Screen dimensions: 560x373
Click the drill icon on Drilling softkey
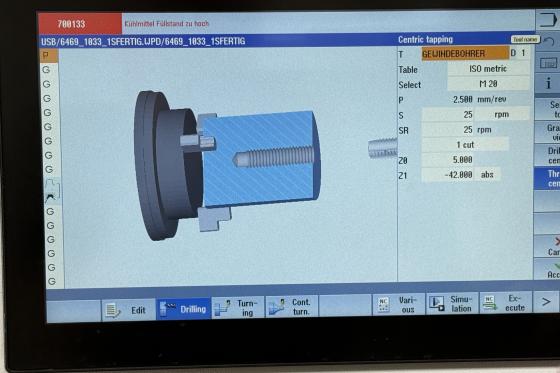coord(167,308)
